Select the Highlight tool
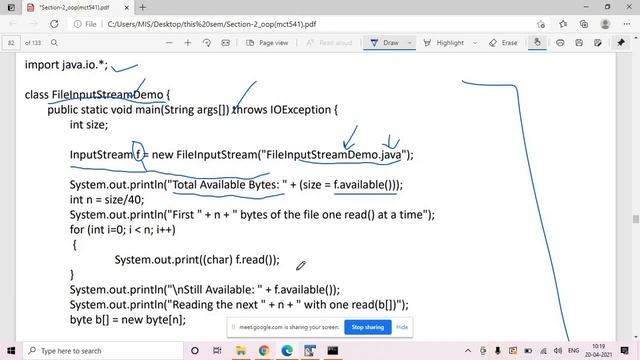Viewport: 640px width, 360px height. (444, 42)
